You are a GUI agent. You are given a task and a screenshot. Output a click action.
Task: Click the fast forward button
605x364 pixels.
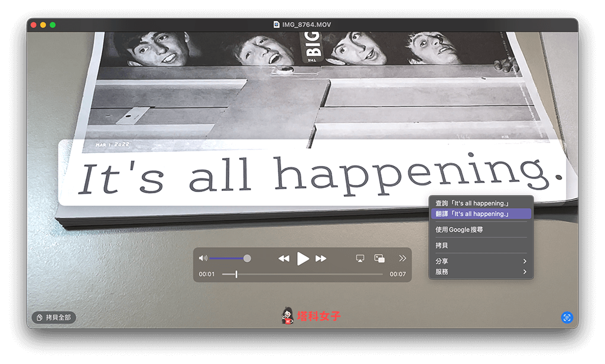click(321, 258)
